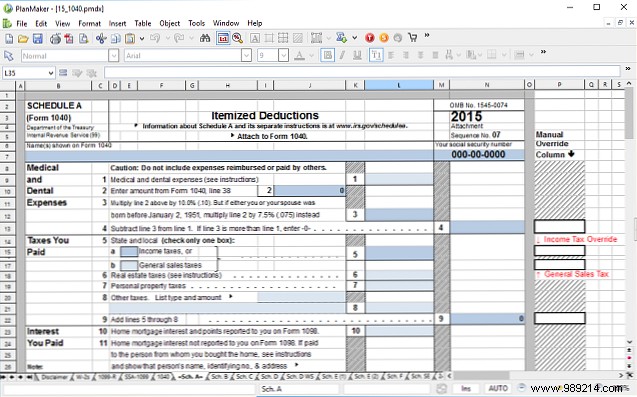Open the Format menu
637x397 pixels.
89,24
